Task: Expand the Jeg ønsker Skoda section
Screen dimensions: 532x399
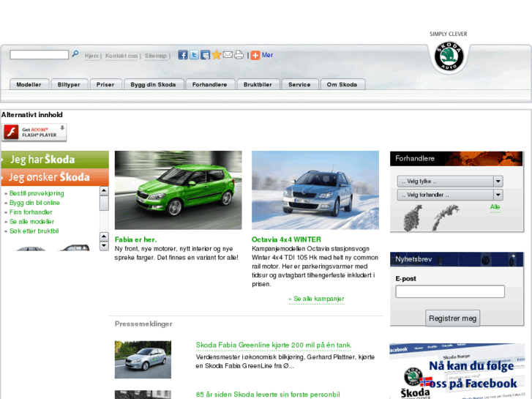Action: pos(55,177)
